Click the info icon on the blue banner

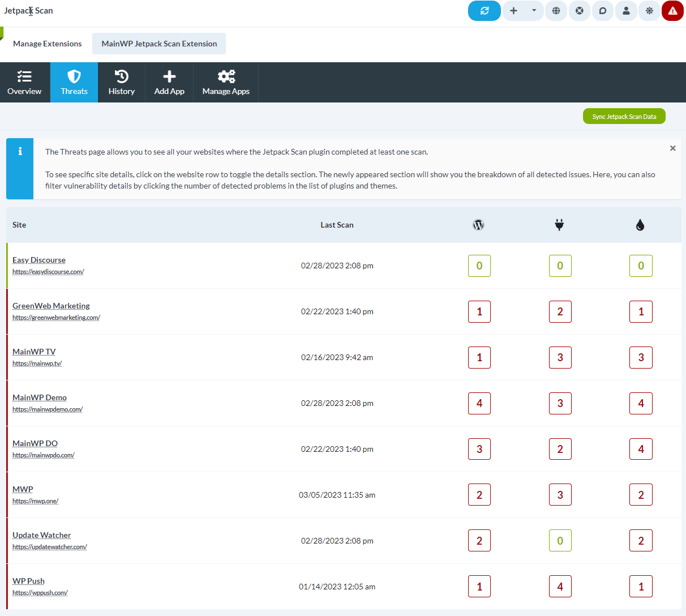[20, 151]
